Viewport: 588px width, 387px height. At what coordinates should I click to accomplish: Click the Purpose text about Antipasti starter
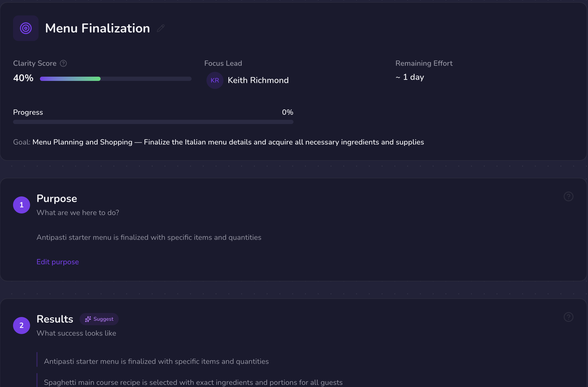149,237
